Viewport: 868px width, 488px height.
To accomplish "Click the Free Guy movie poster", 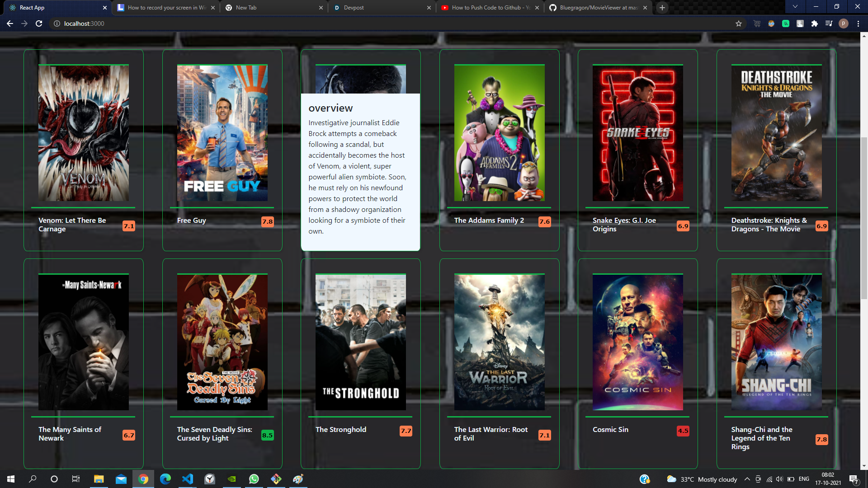I will [222, 133].
